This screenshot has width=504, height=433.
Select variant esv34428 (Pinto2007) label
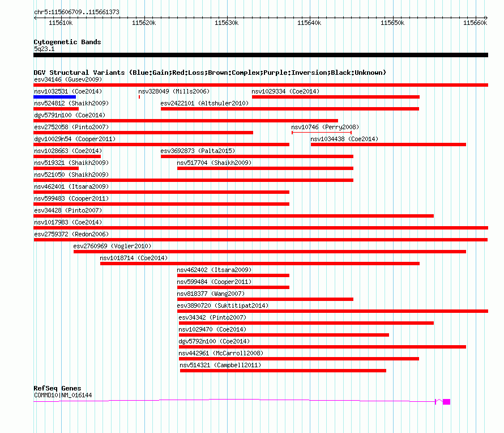coord(68,210)
